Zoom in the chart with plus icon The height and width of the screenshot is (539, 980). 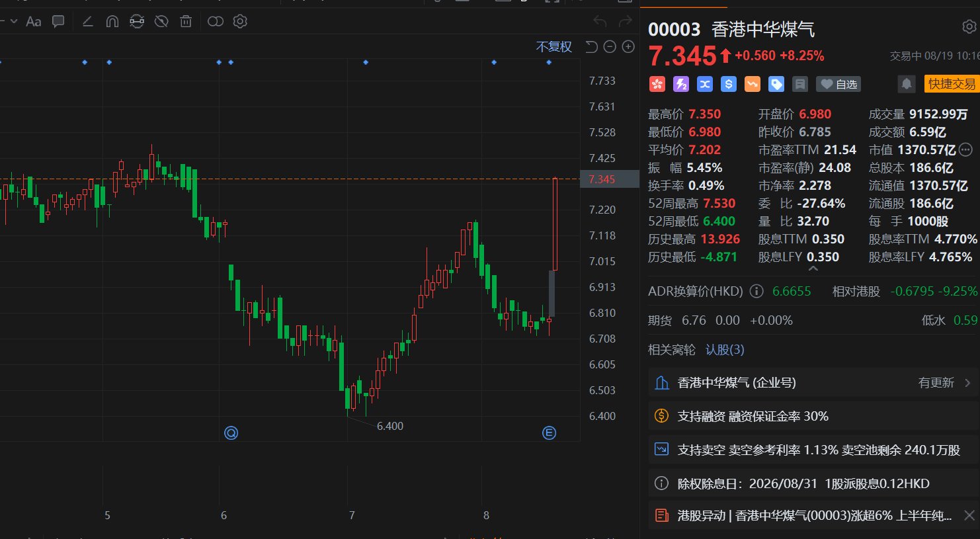click(628, 47)
